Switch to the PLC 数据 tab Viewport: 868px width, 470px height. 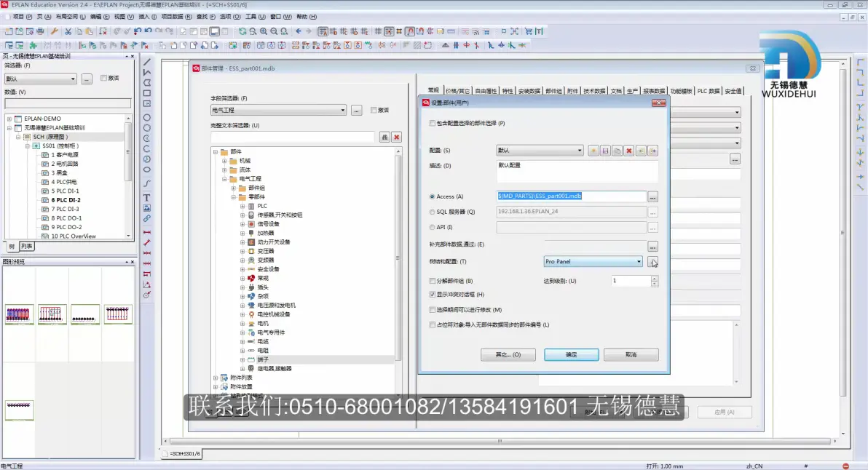(709, 91)
